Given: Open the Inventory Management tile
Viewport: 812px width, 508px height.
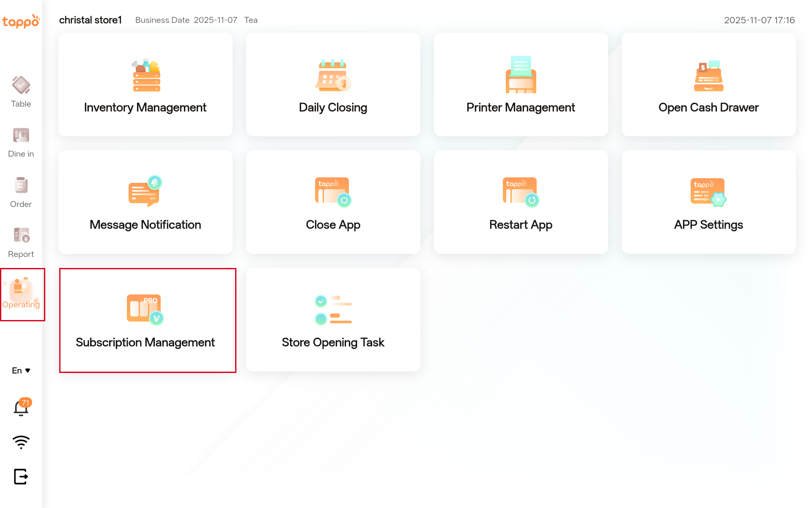Looking at the screenshot, I should point(145,85).
